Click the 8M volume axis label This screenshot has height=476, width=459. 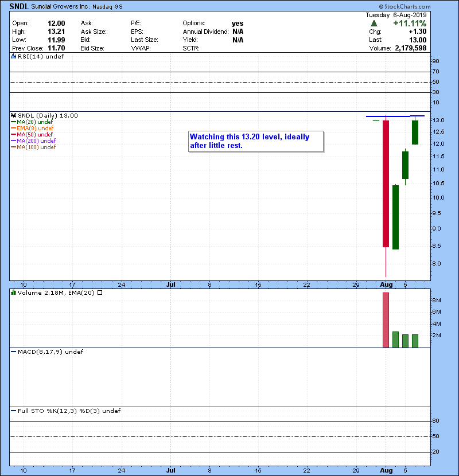tap(437, 301)
